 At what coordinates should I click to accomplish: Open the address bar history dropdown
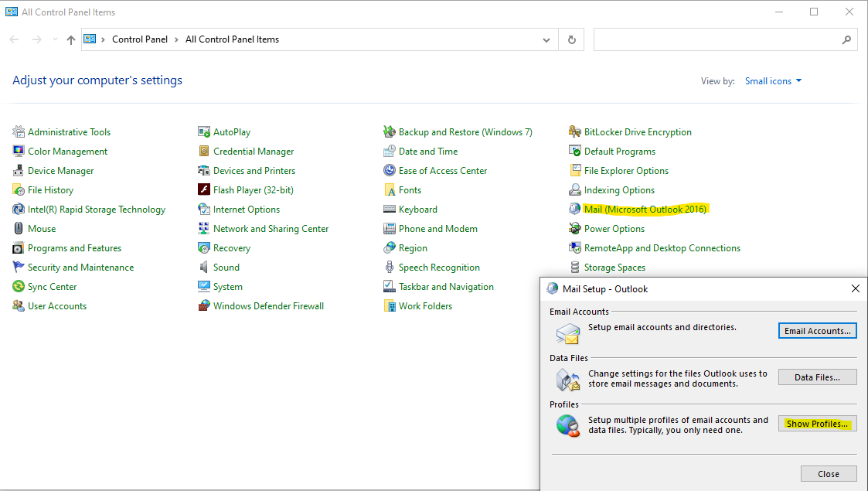(546, 39)
